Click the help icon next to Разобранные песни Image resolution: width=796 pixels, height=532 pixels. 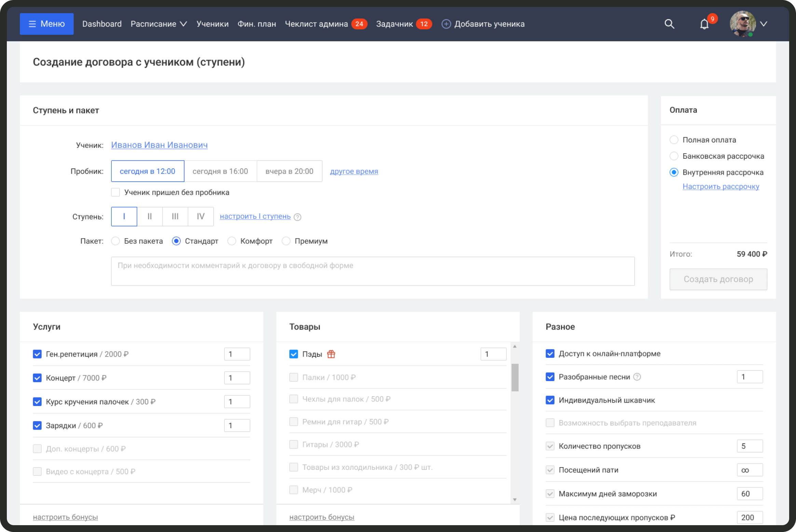coord(637,377)
